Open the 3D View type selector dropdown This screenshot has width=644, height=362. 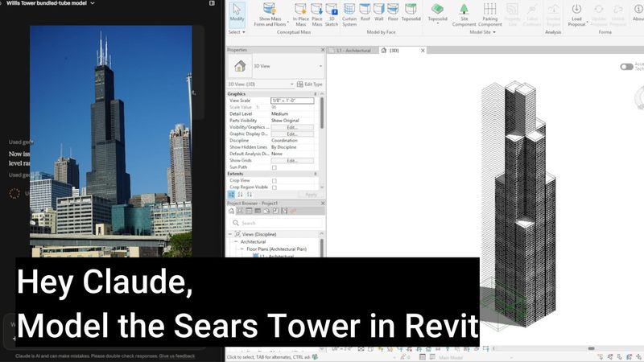320,66
